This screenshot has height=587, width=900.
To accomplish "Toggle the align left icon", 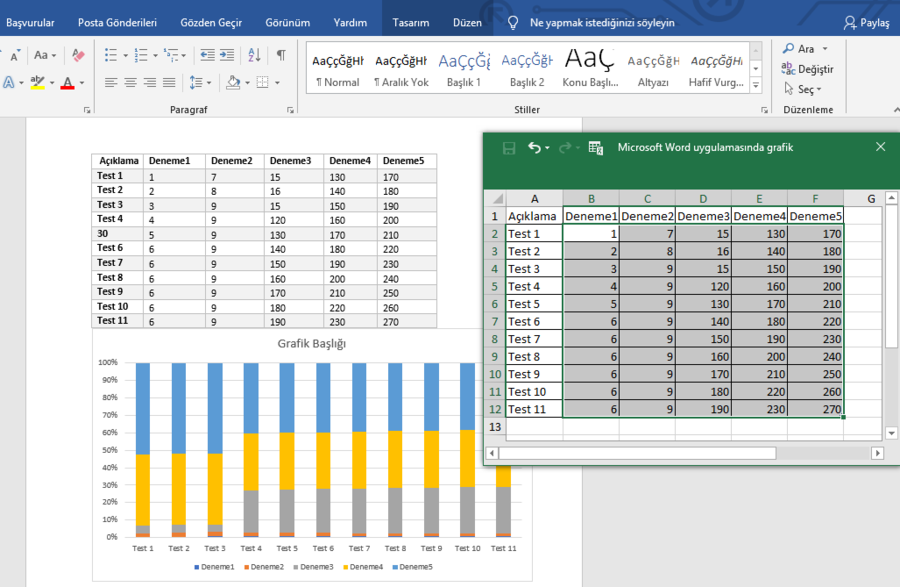I will pos(111,83).
